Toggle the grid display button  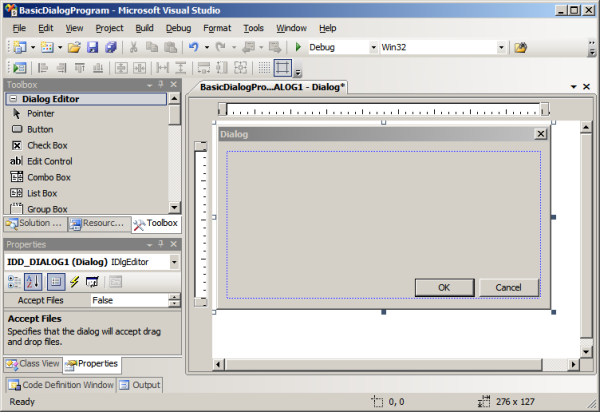(264, 68)
